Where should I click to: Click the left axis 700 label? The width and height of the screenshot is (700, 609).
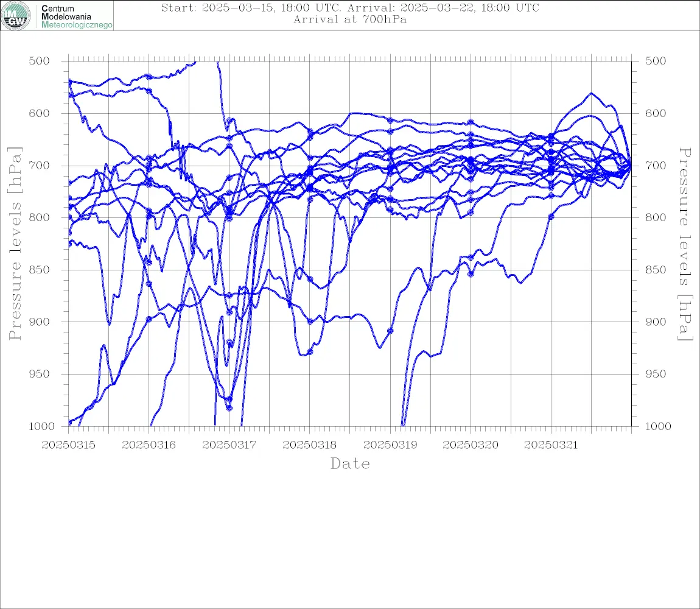39,165
